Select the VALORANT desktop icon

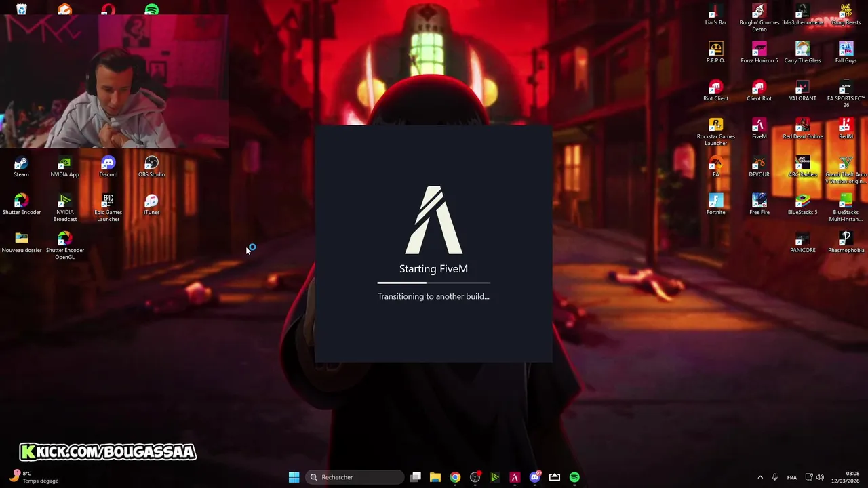click(802, 91)
